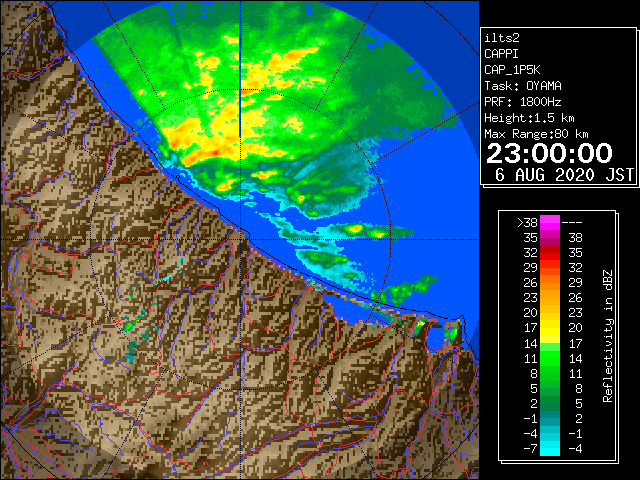The image size is (640, 480).
Task: Pick the purple 35–38 dBZ color band
Action: (550, 238)
